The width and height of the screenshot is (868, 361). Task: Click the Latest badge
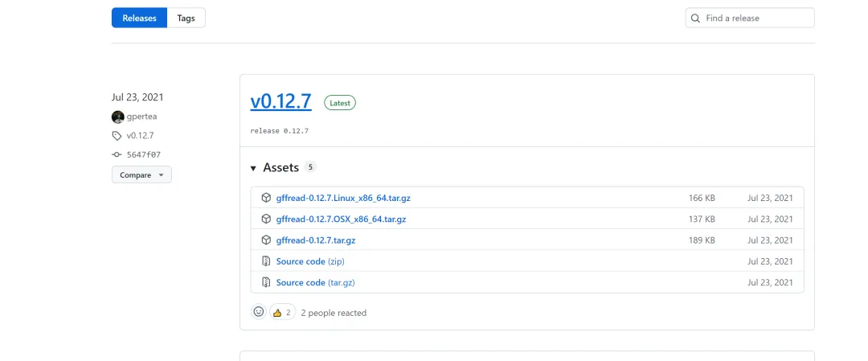[340, 103]
